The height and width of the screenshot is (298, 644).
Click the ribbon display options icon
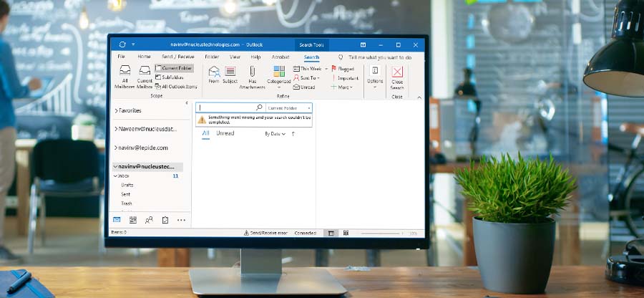click(x=363, y=45)
